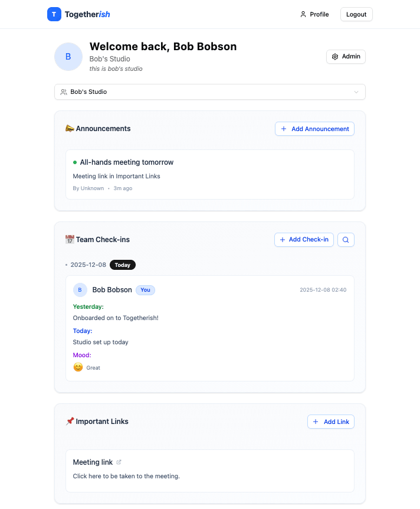Click the Togetherish logo icon
The width and height of the screenshot is (420, 509).
click(54, 14)
